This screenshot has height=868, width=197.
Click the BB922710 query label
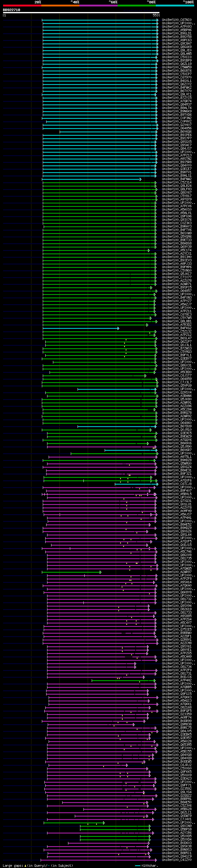coord(11,10)
